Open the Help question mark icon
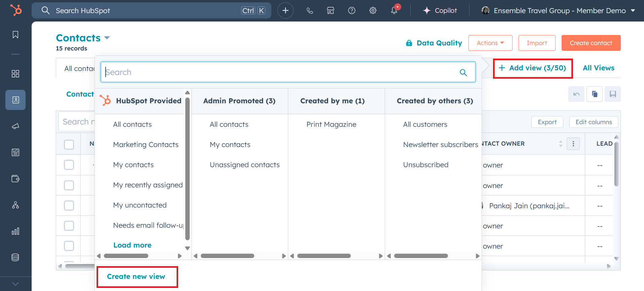The height and width of the screenshot is (291, 644). (352, 10)
